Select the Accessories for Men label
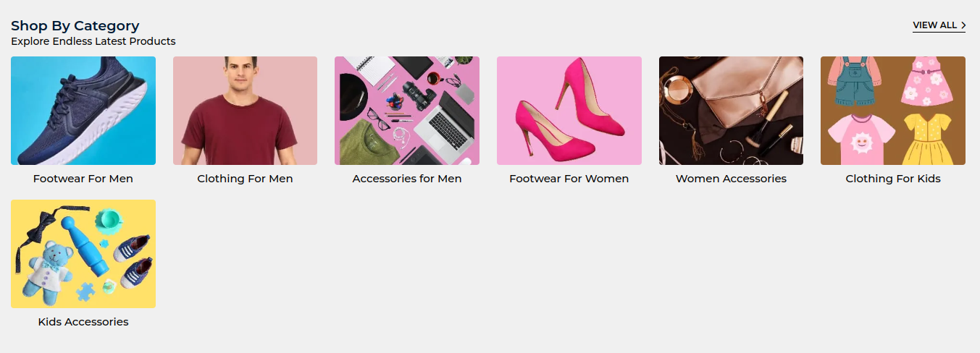 [407, 179]
